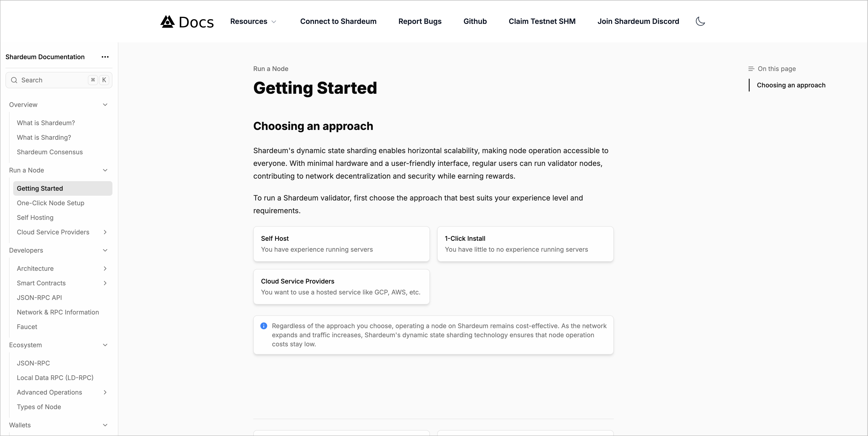Open the Self Host card

(341, 244)
